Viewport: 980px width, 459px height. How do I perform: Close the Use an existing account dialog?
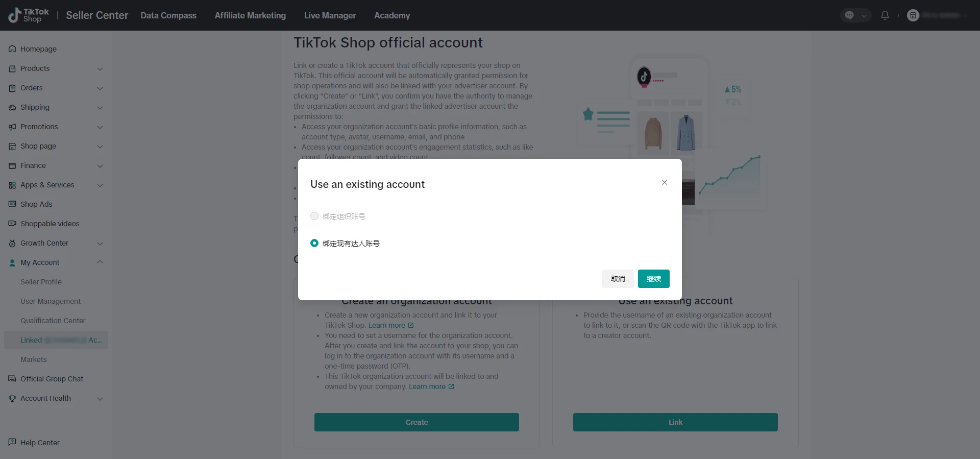pos(665,182)
